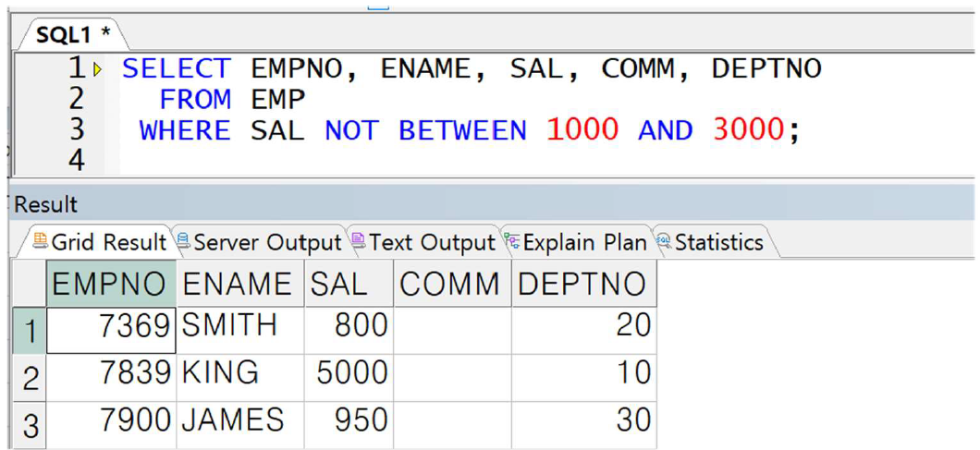Click the BETWEEN keyword in the query

pyautogui.click(x=462, y=130)
